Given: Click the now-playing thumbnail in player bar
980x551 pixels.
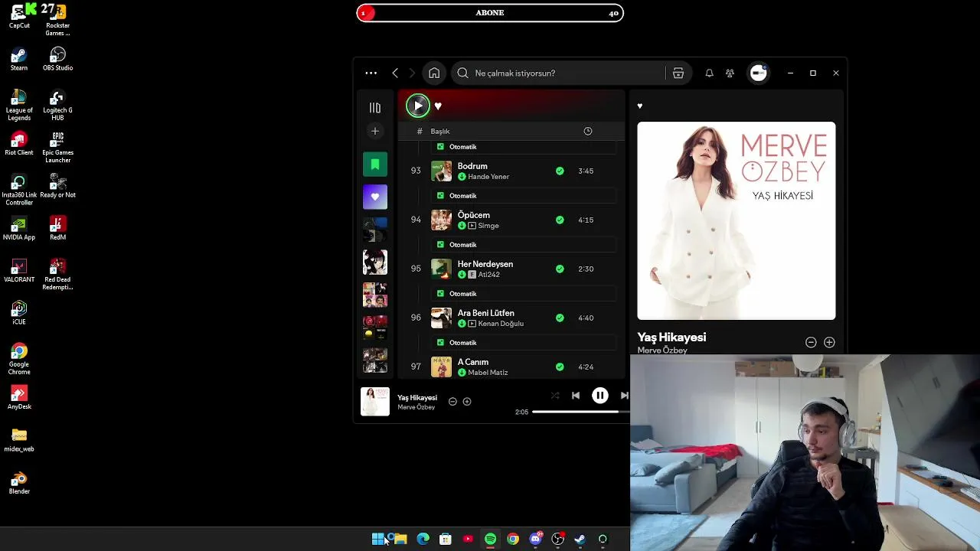Looking at the screenshot, I should (375, 402).
